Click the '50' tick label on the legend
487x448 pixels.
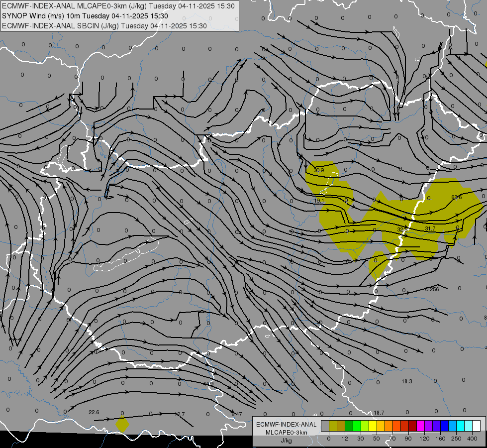[x=377, y=439]
